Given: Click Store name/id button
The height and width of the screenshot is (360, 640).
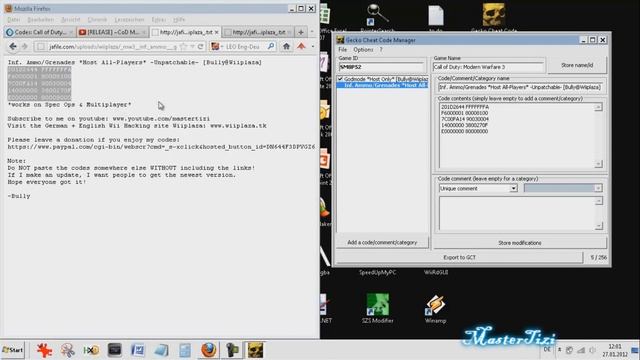Looking at the screenshot, I should click(x=577, y=65).
